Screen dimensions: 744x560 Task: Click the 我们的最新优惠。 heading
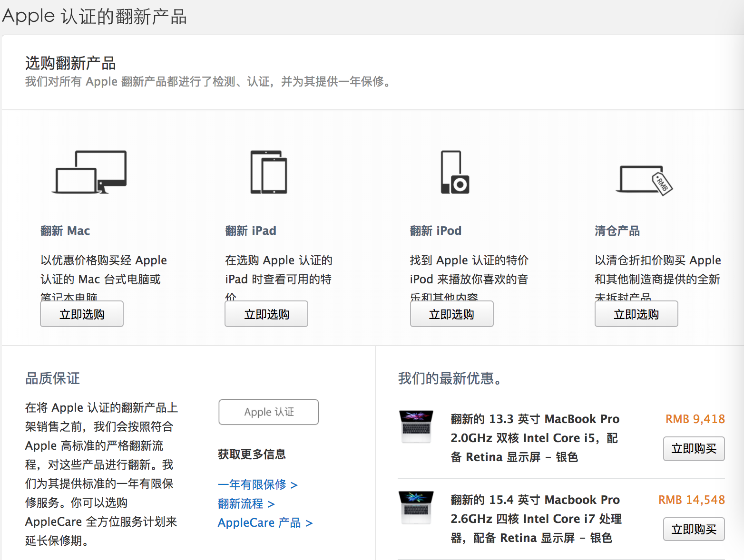450,378
